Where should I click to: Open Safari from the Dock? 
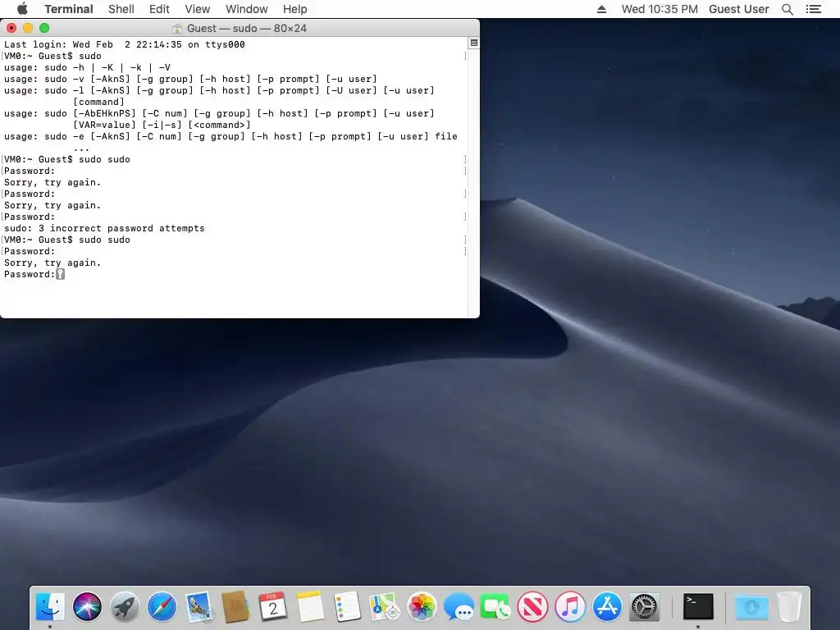point(162,606)
